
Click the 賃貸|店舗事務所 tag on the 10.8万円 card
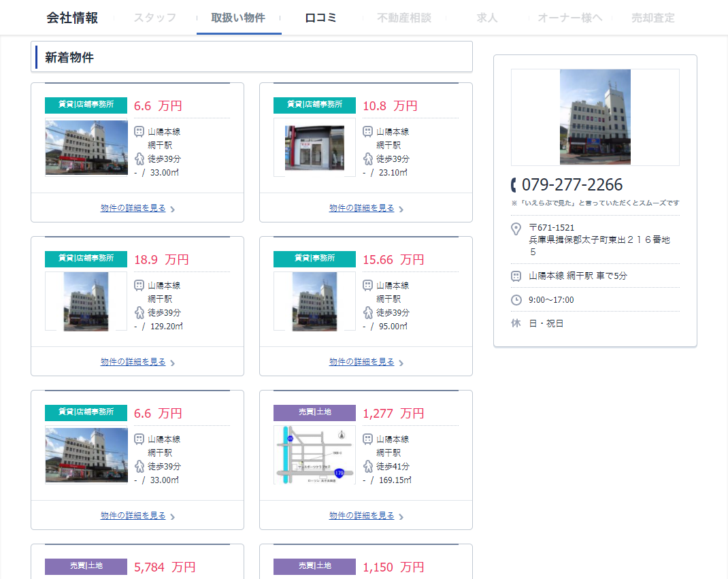315,105
